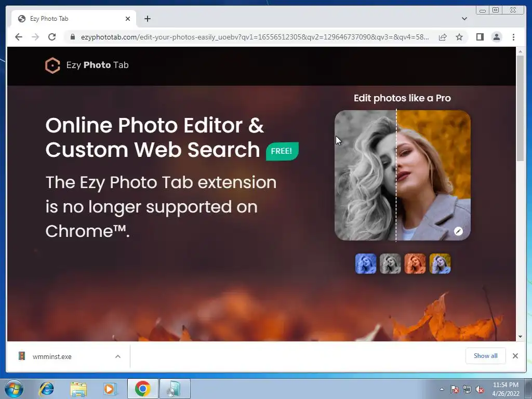Open the installer taskbar item beside Chrome
532x399 pixels.
click(175, 389)
